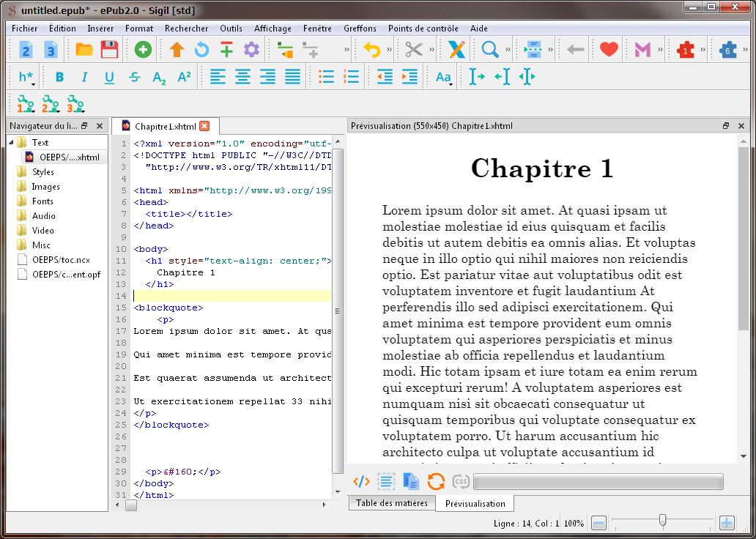Screen dimensions: 756x539
Task: Click the Inspect page code icon in preview
Action: point(361,481)
